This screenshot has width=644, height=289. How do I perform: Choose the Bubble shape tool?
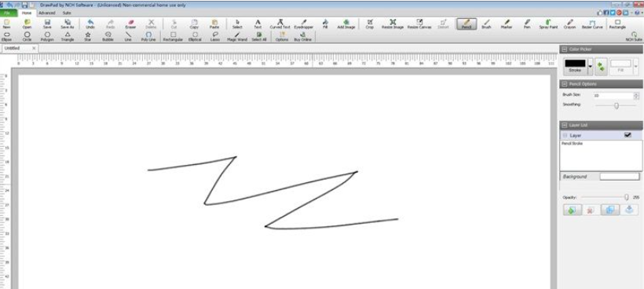click(x=108, y=37)
